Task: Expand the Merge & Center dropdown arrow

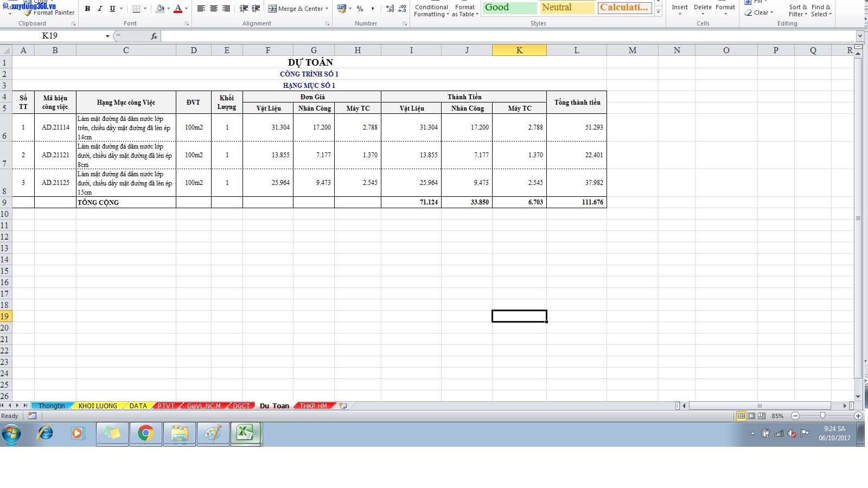Action: pyautogui.click(x=327, y=9)
